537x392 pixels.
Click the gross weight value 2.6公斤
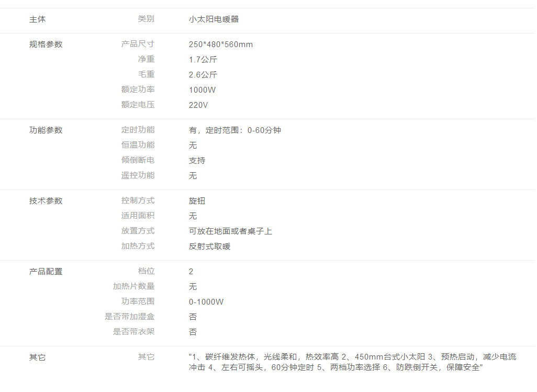(x=203, y=75)
